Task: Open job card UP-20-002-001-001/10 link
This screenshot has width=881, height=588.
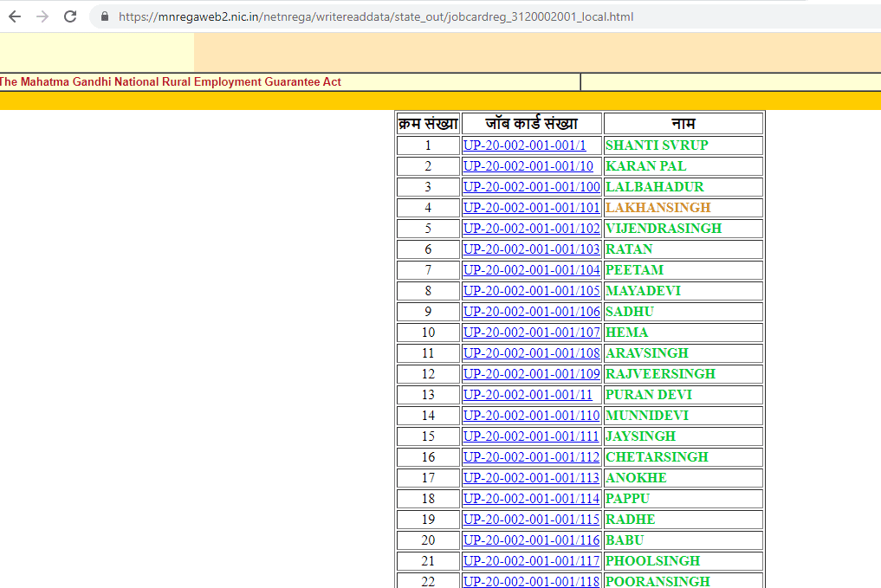Action: pos(528,166)
